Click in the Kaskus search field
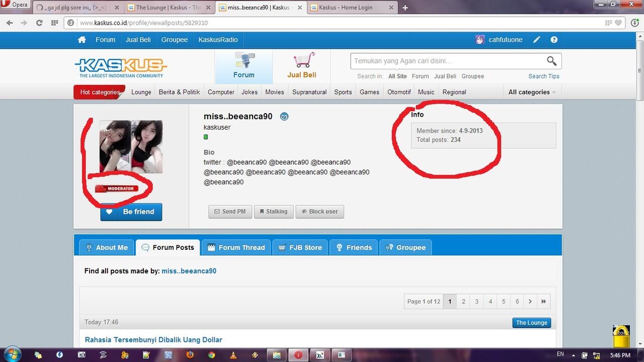Screen dimensions: 644x362 click(448, 61)
